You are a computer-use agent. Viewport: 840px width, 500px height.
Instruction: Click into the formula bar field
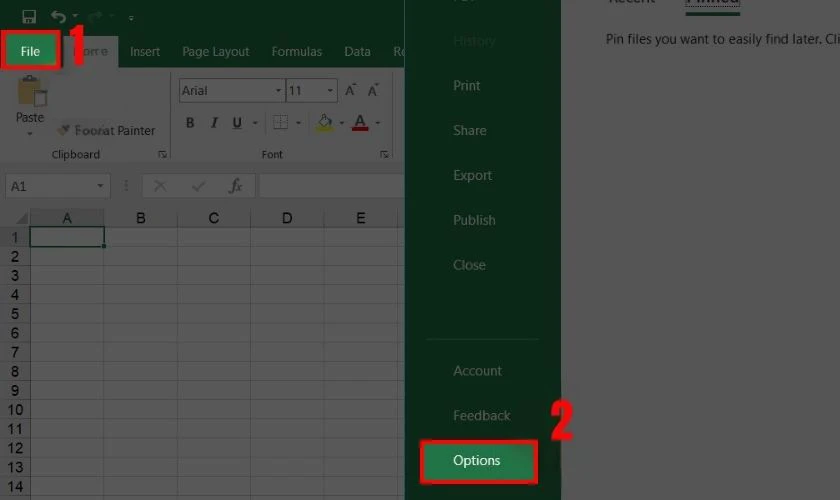pos(332,186)
